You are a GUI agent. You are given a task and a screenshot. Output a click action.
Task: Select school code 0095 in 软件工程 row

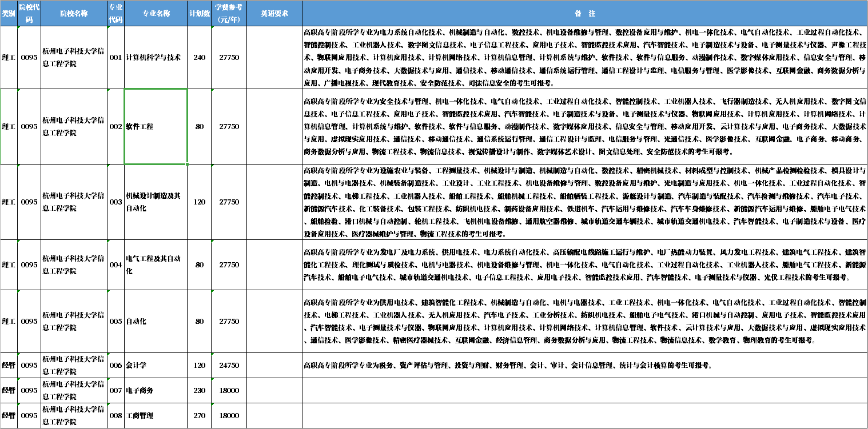pos(29,127)
